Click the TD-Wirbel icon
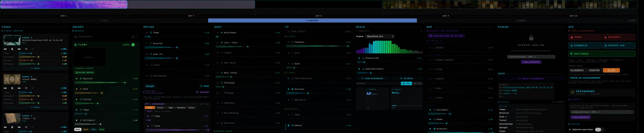The width and height of the screenshot is (644, 133). point(222,83)
